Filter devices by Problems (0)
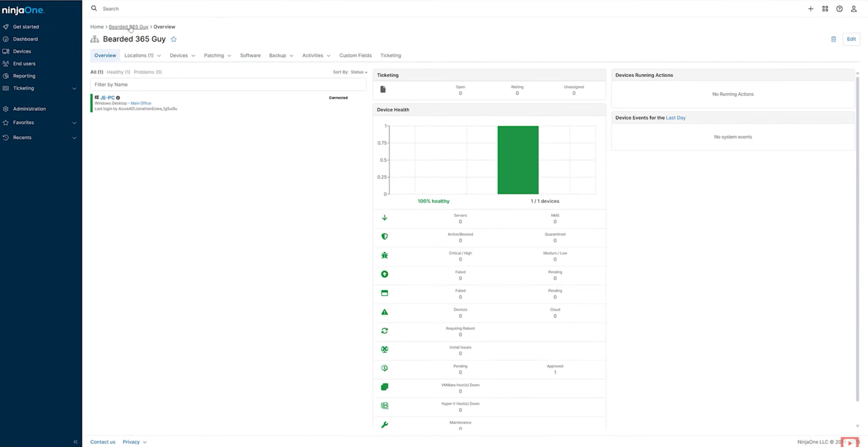This screenshot has width=868, height=447. click(x=148, y=72)
